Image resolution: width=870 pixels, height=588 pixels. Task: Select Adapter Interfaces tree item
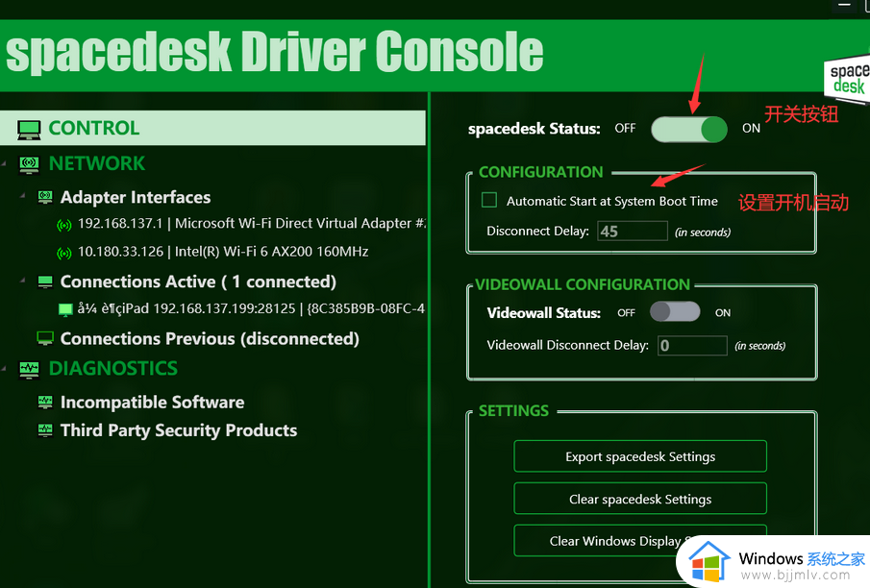(136, 198)
